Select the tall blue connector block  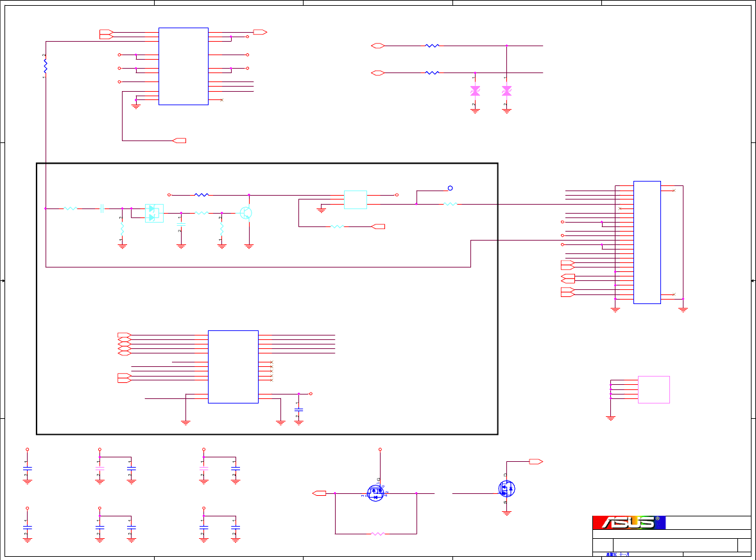pos(647,242)
